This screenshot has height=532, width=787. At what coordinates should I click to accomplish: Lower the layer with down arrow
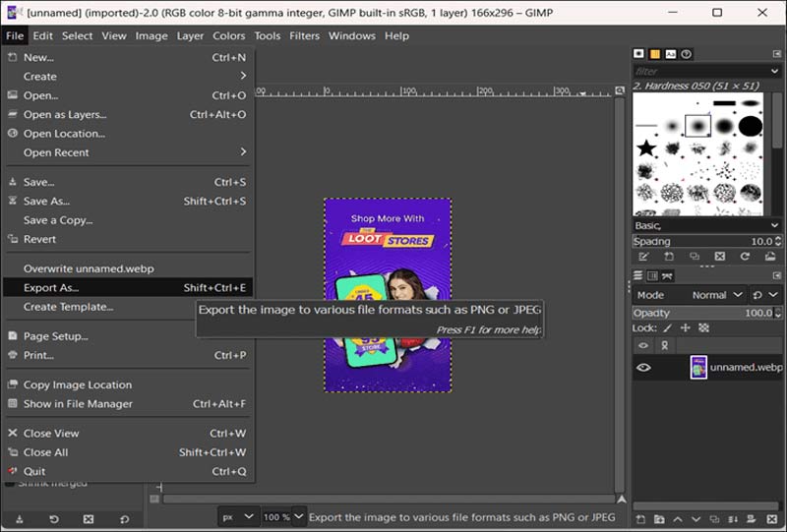point(696,519)
